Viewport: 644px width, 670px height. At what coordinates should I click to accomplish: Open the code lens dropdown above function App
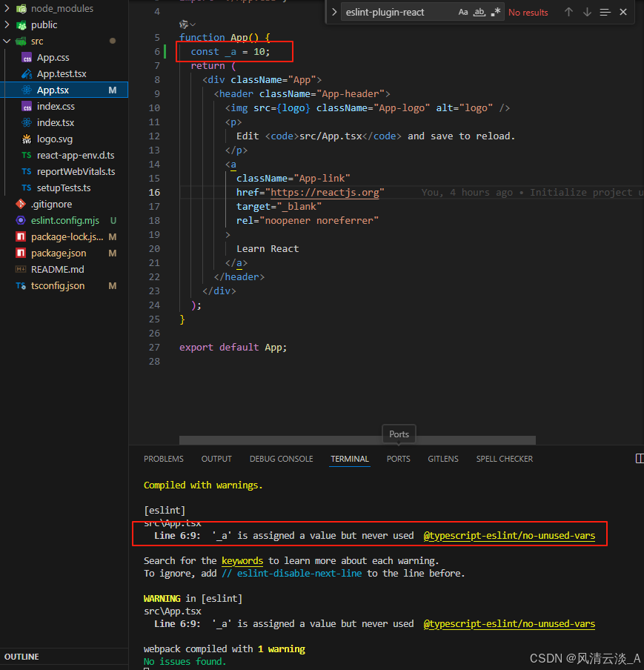tap(187, 24)
